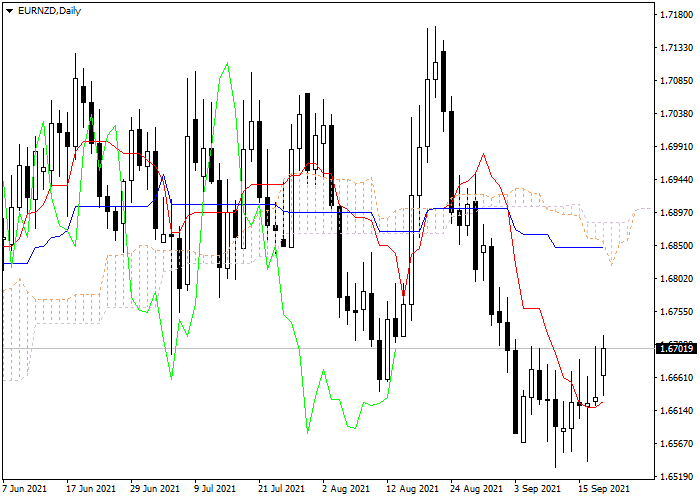The width and height of the screenshot is (700, 500).
Task: Click the 24 Aug 2021 date label
Action: point(476,489)
